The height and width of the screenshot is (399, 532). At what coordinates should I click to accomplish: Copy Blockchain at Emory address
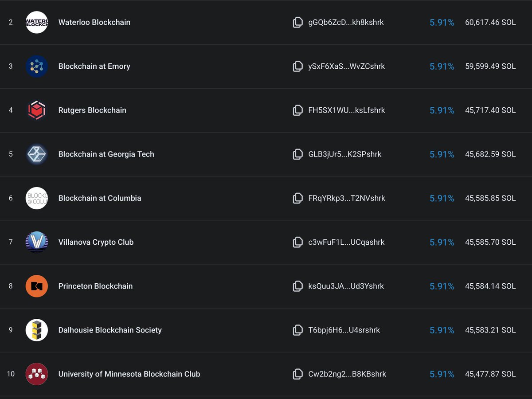point(298,66)
